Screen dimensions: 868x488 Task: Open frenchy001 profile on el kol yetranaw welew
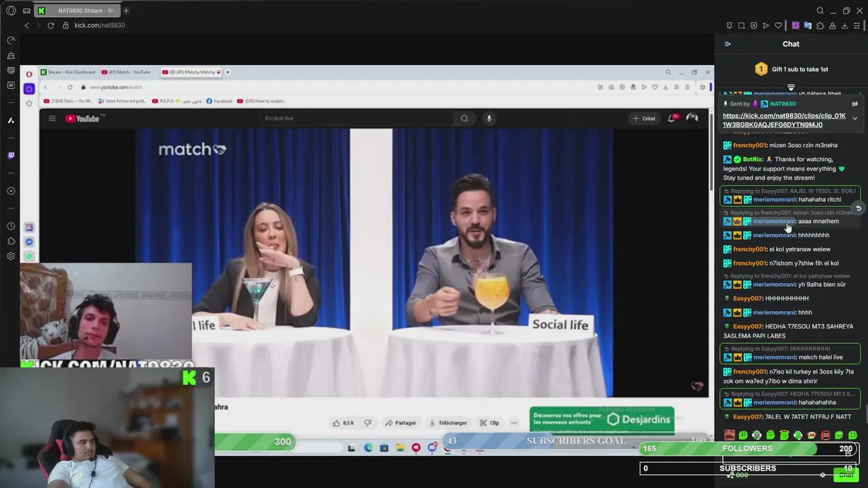[x=749, y=249]
